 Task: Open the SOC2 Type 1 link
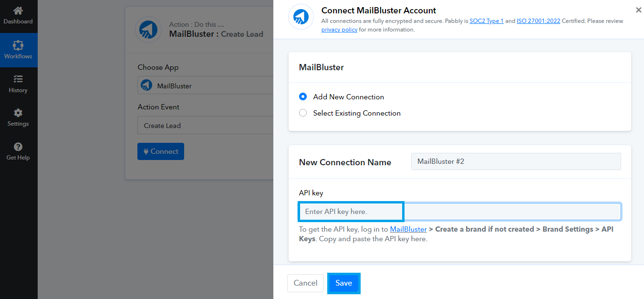[x=487, y=21]
